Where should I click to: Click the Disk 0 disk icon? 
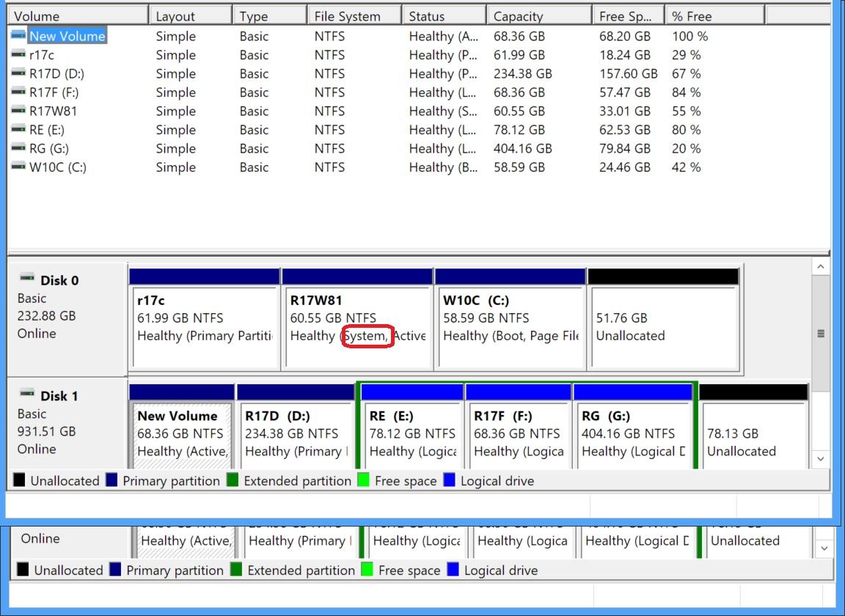(x=27, y=278)
